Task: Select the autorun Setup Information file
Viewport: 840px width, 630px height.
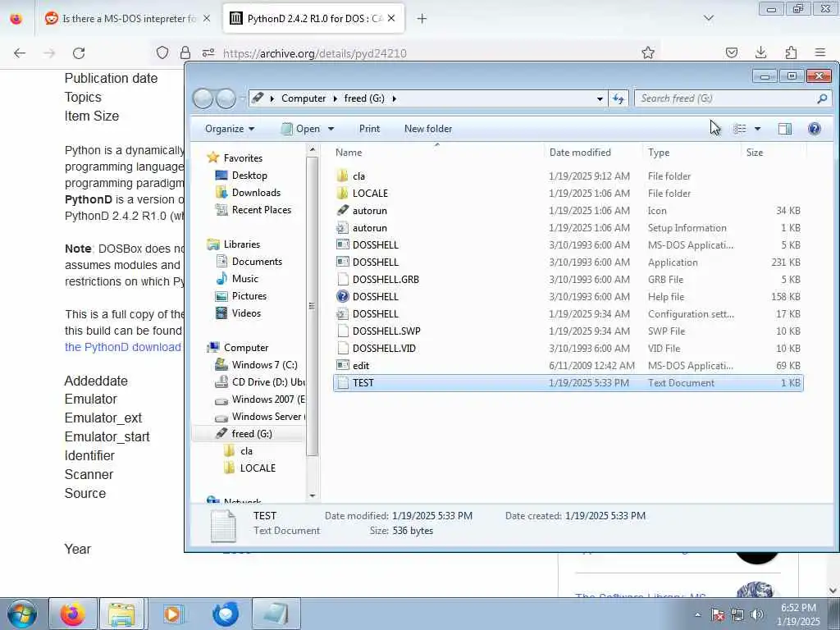Action: point(568,228)
